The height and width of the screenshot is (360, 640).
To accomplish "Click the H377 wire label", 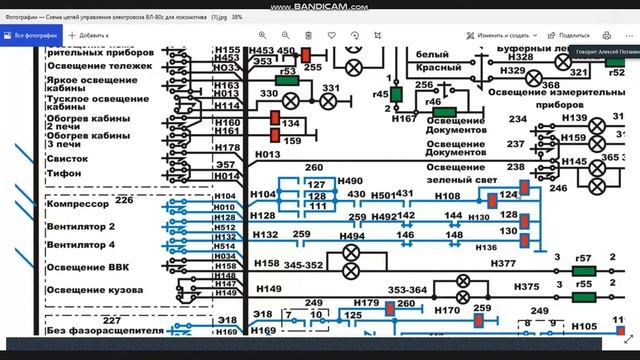I will pos(503,264).
